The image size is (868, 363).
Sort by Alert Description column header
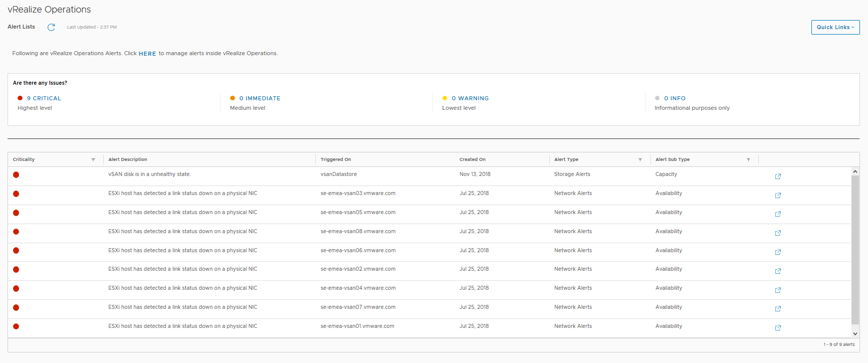pos(128,159)
